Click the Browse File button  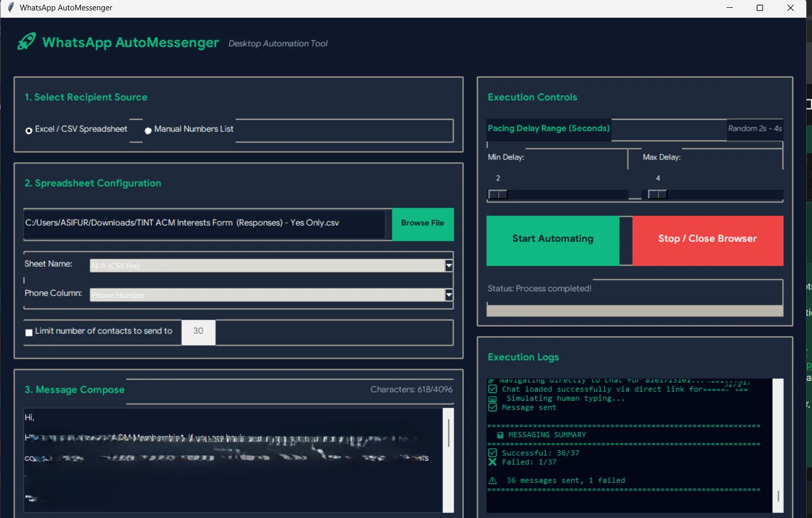423,224
